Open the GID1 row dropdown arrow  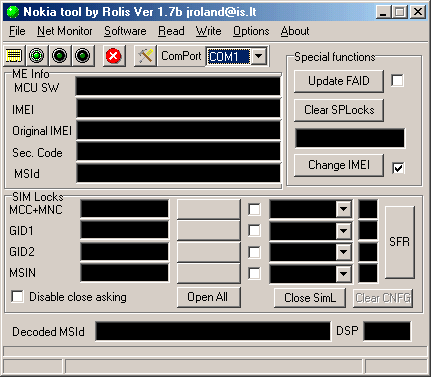click(x=343, y=231)
